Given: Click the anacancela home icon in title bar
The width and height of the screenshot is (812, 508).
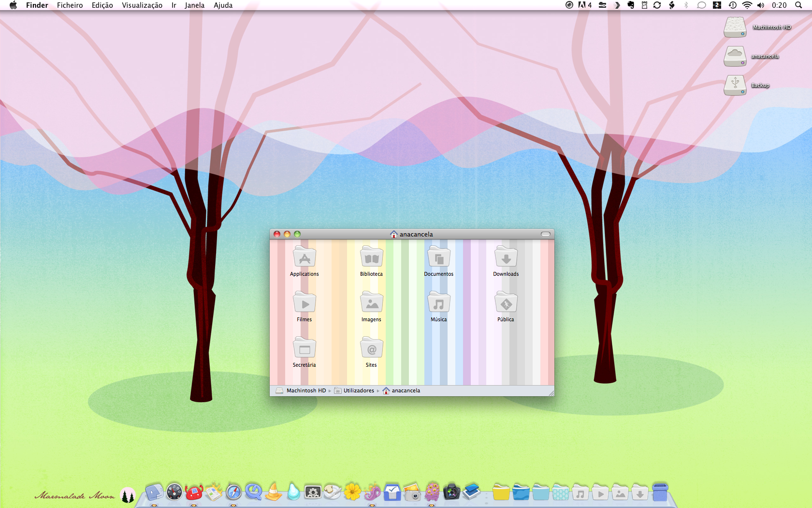Looking at the screenshot, I should pos(394,234).
